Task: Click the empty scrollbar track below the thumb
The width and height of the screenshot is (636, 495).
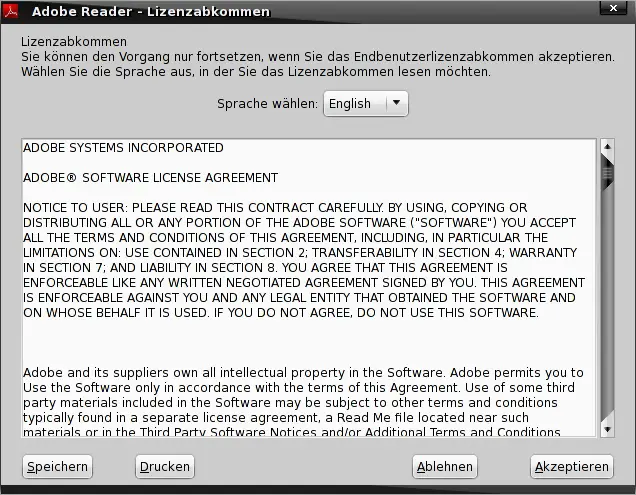Action: point(607,306)
